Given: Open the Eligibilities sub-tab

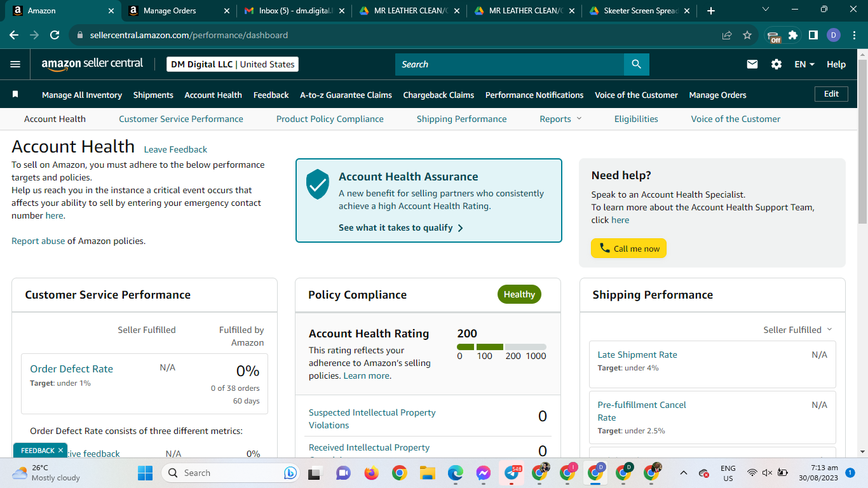Looking at the screenshot, I should click(x=636, y=119).
